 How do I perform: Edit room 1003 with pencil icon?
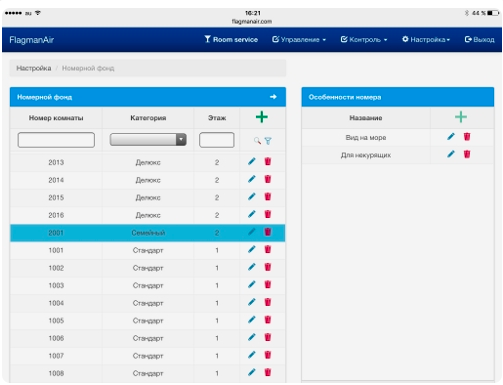[252, 285]
